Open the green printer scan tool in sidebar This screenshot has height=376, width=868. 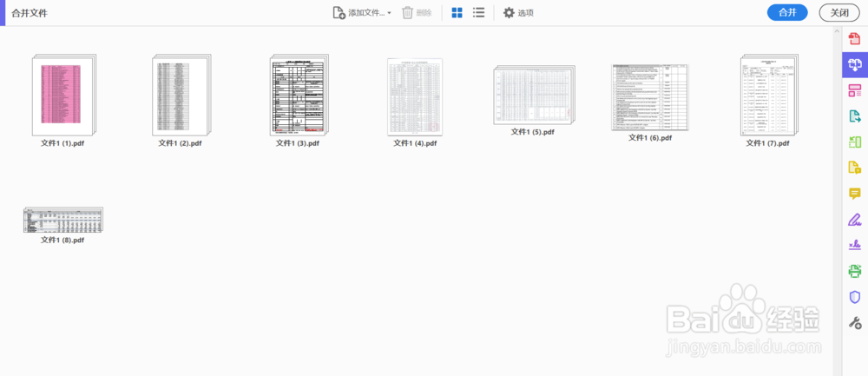(x=855, y=271)
